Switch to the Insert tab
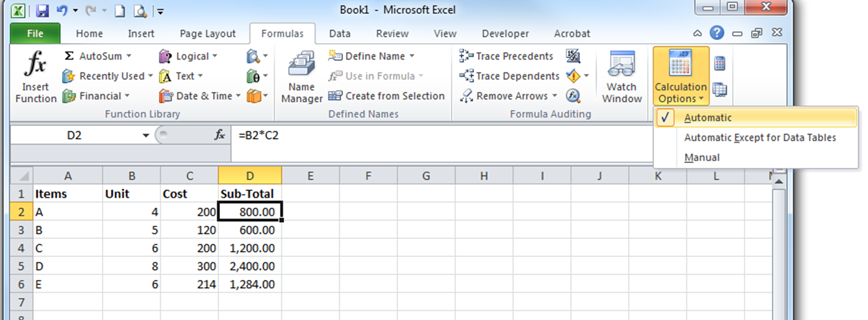868x320 pixels. [141, 34]
